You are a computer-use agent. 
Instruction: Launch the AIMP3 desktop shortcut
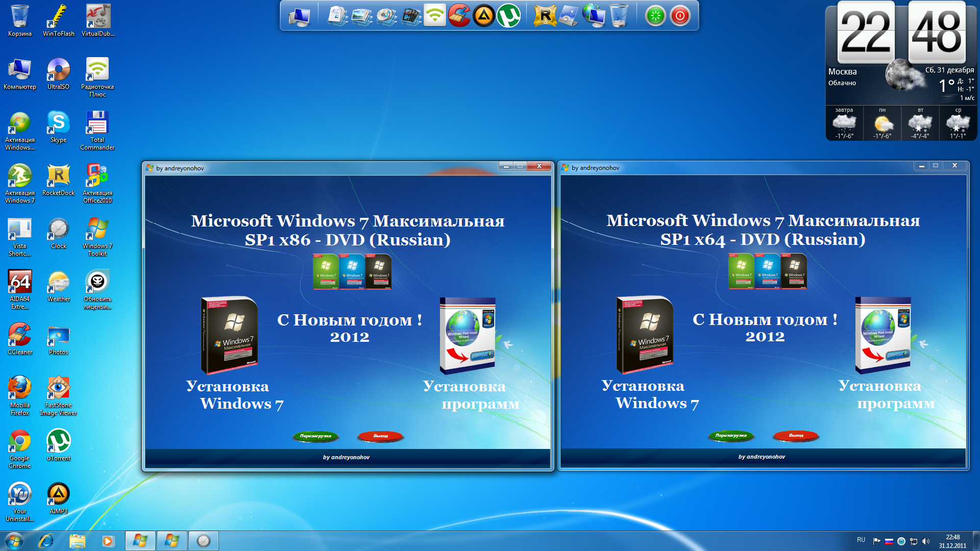(x=58, y=498)
